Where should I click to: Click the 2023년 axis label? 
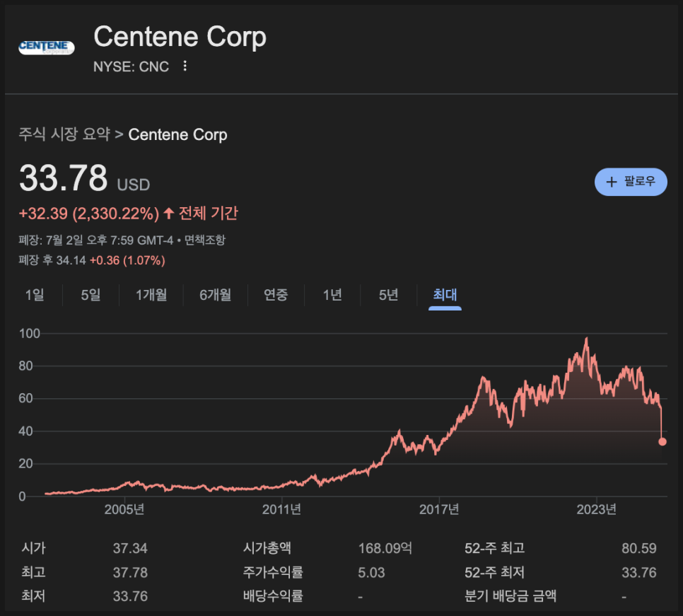(x=596, y=509)
